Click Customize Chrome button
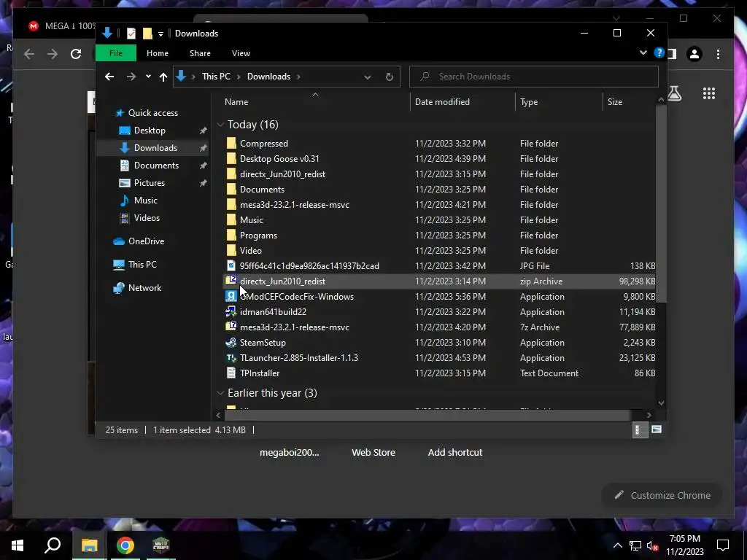This screenshot has width=747, height=560. (x=662, y=495)
